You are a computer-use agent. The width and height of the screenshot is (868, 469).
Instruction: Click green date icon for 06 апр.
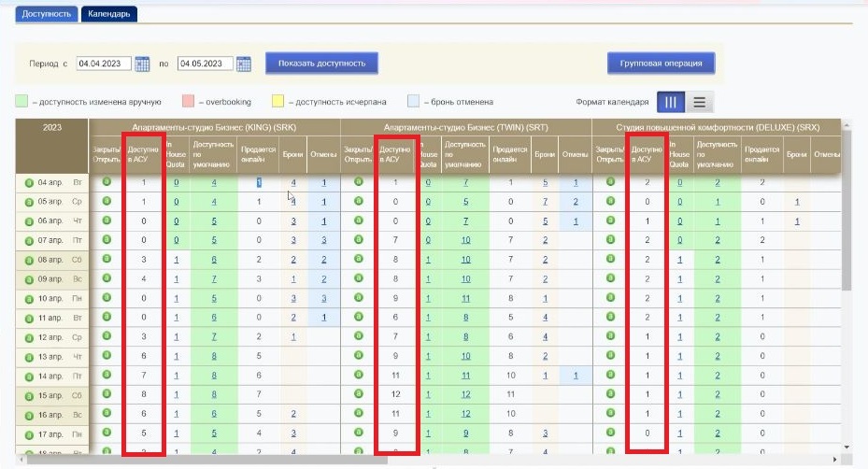pos(29,221)
